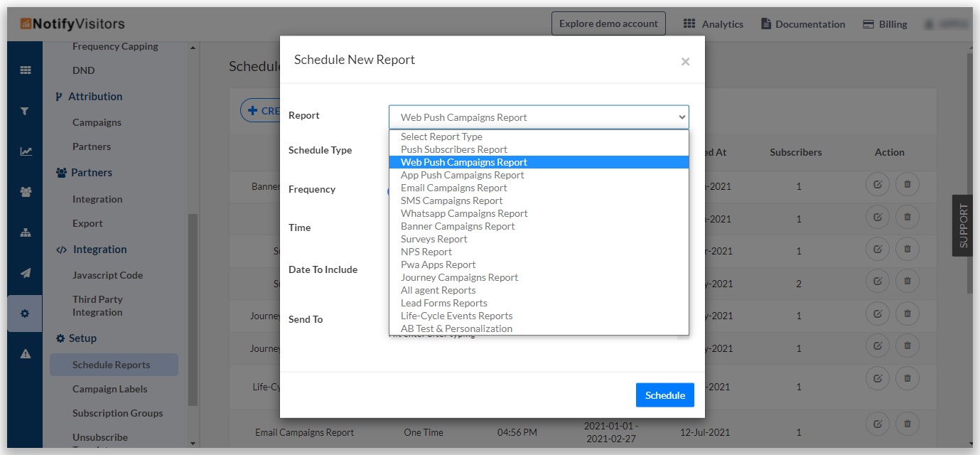Screen dimensions: 980x455
Task: Select Push Subscribers Report option
Action: (x=539, y=149)
